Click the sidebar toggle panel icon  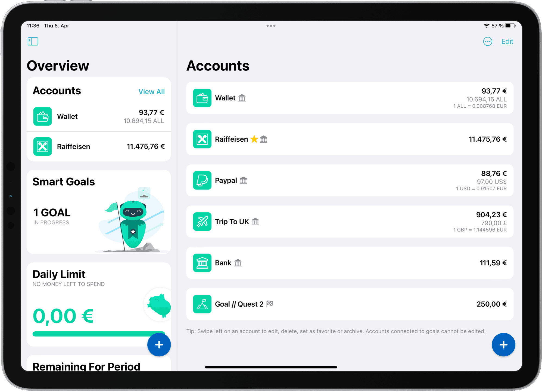(x=33, y=41)
